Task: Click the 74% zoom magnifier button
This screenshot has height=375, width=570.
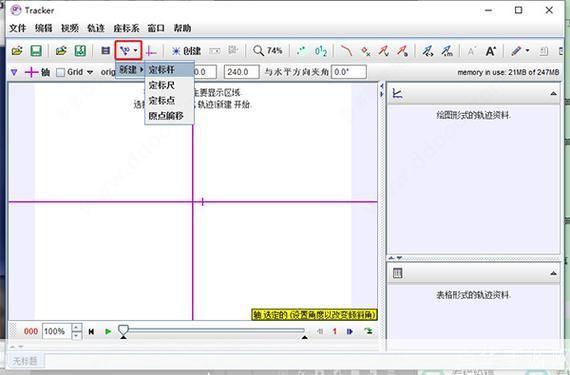Action: [x=267, y=51]
